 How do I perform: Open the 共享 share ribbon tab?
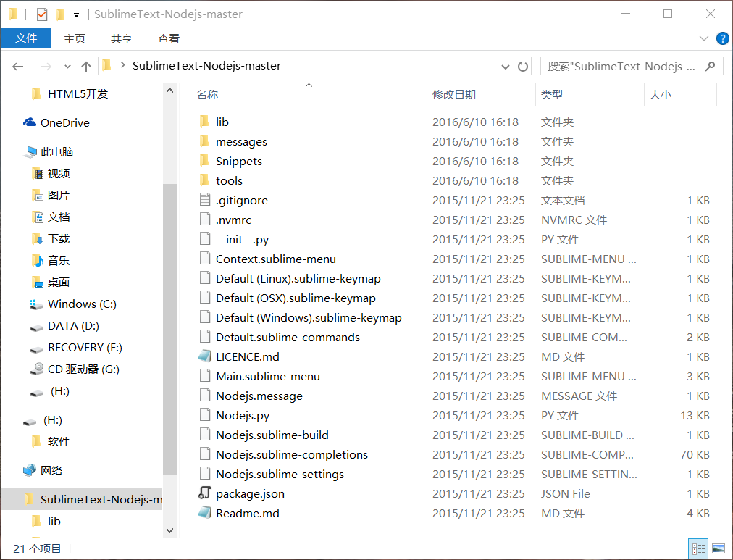122,39
